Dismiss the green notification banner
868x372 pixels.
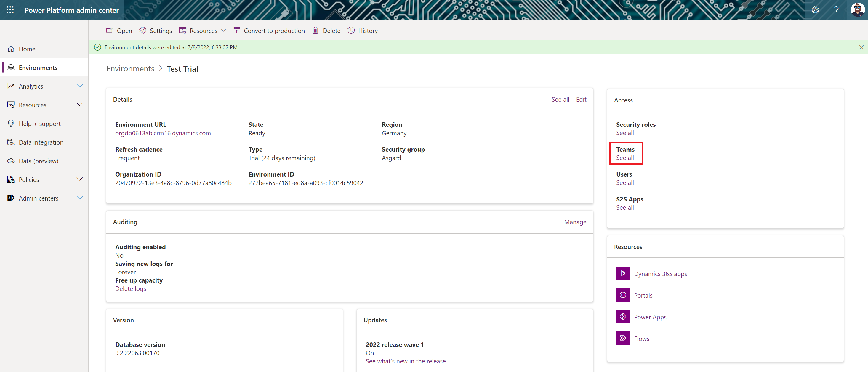pos(861,47)
